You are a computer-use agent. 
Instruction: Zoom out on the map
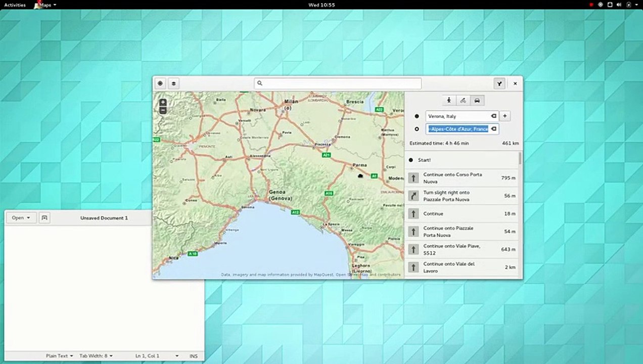(x=163, y=110)
